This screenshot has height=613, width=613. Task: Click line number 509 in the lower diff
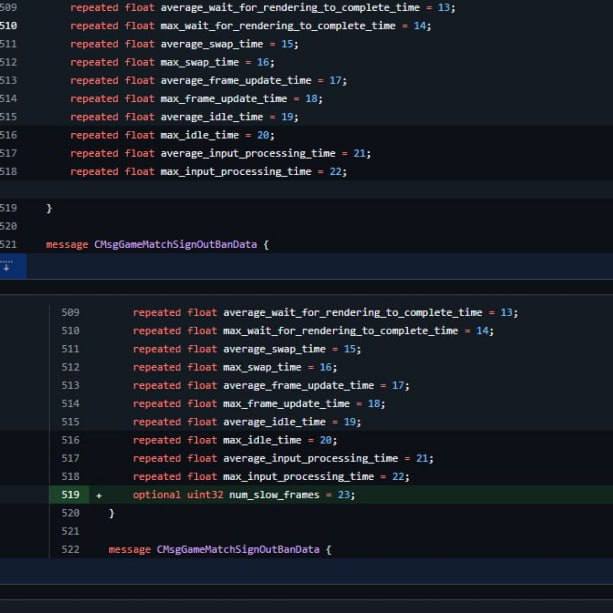pyautogui.click(x=70, y=312)
